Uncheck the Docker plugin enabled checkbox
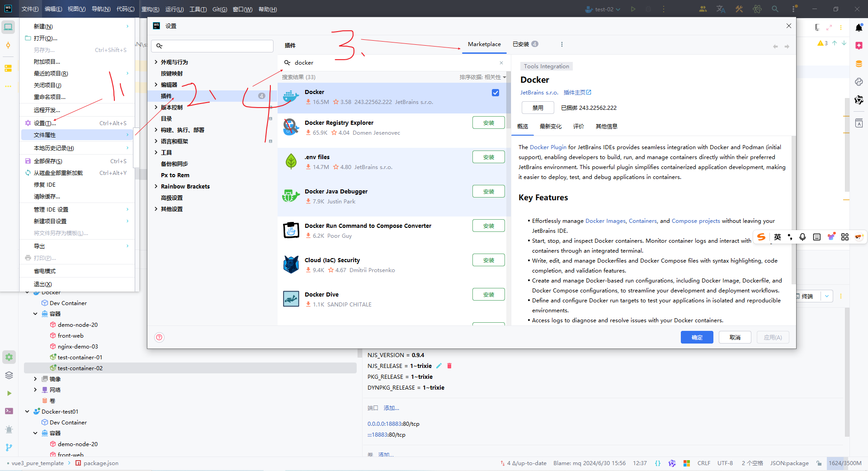 coord(495,93)
